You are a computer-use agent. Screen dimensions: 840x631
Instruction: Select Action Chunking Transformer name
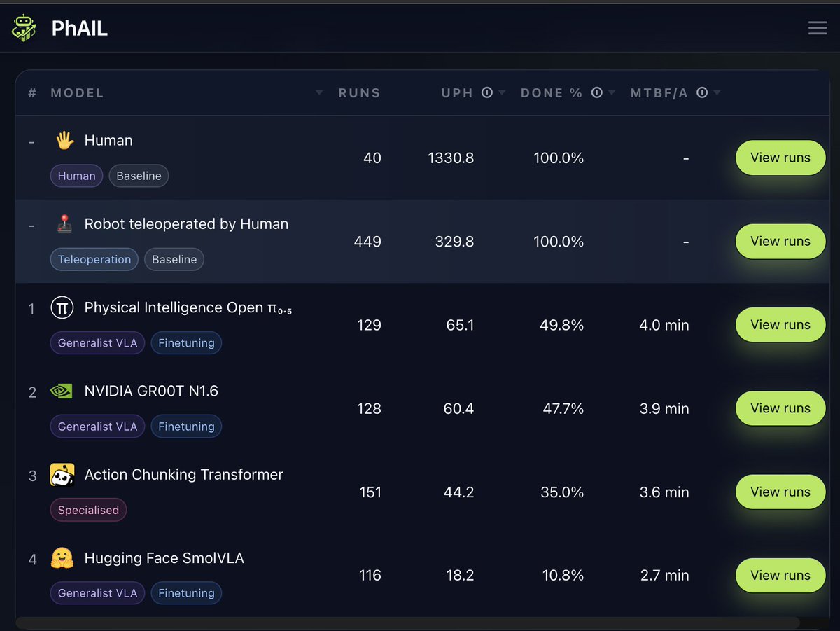coord(184,475)
